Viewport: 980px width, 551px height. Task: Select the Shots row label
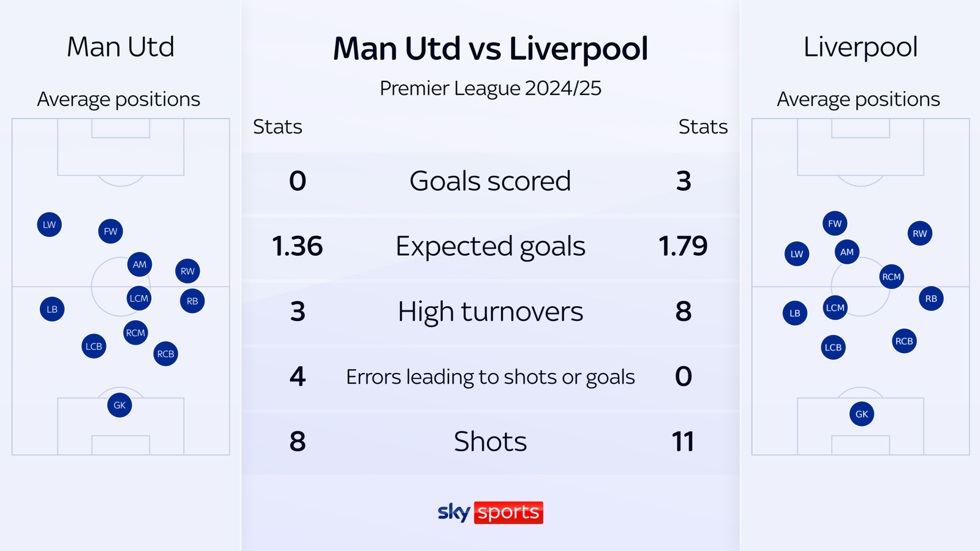click(x=490, y=441)
